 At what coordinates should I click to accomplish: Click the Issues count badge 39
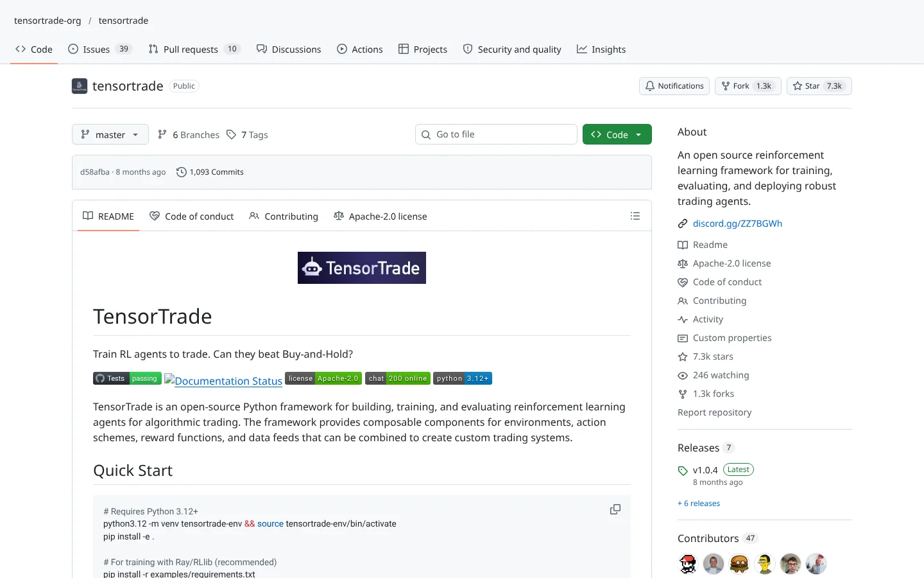[x=124, y=49]
